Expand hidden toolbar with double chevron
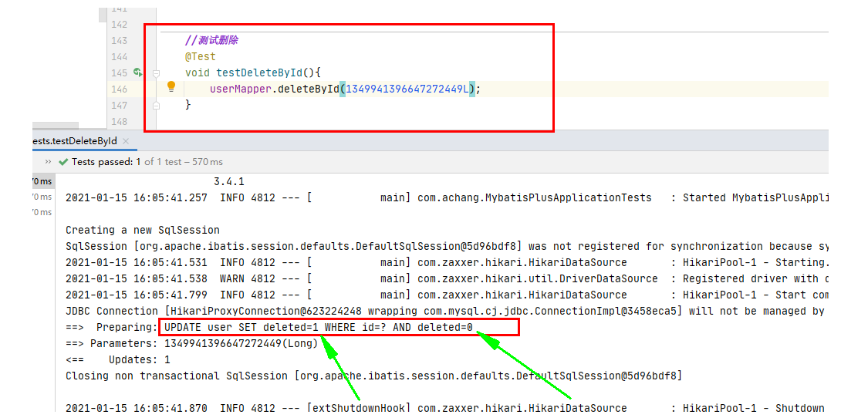The width and height of the screenshot is (868, 418). coord(48,162)
